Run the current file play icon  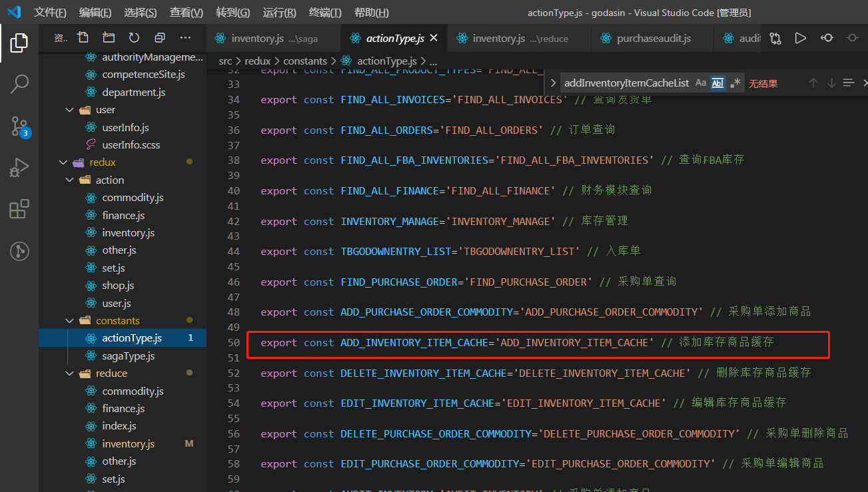coord(801,39)
